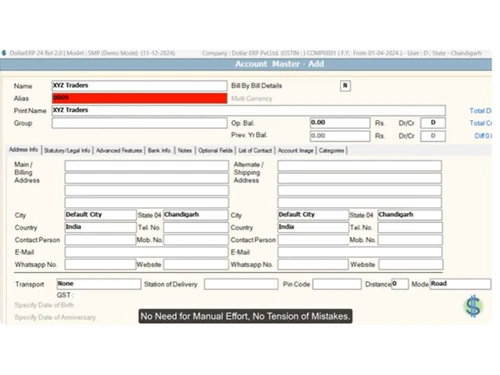
Task: Click the empty Group field
Action: pos(139,123)
